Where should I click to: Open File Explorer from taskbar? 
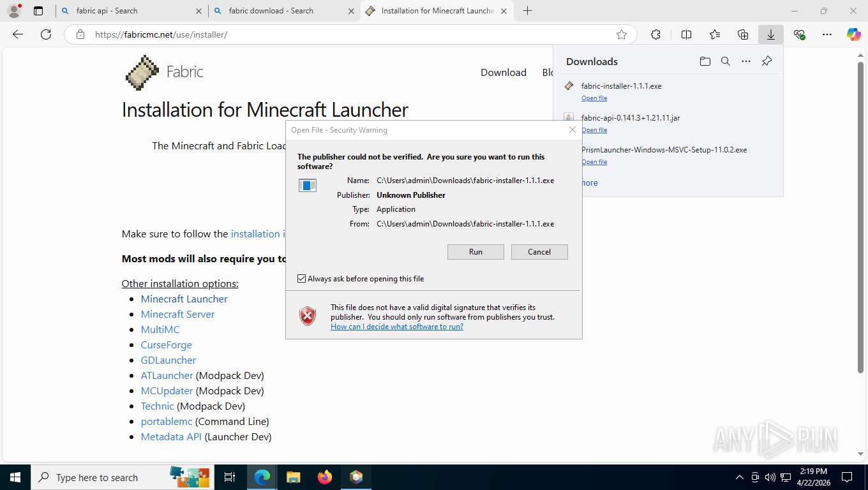(x=293, y=477)
